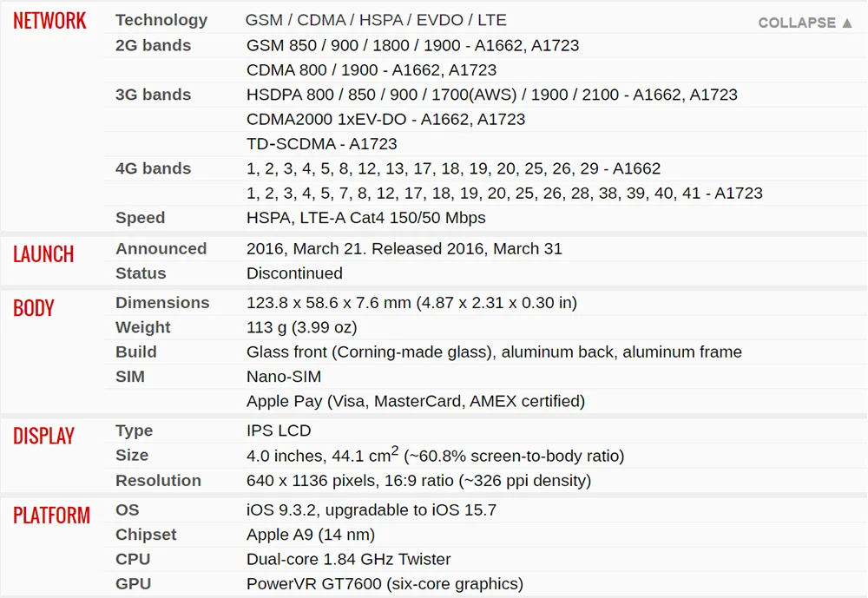Open the Speed spec link

click(x=140, y=218)
